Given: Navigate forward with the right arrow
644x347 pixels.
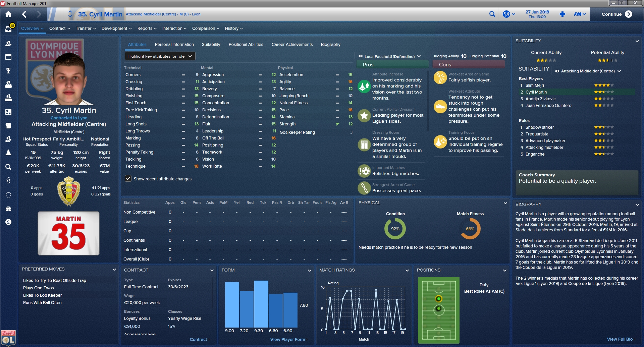Looking at the screenshot, I should [39, 14].
